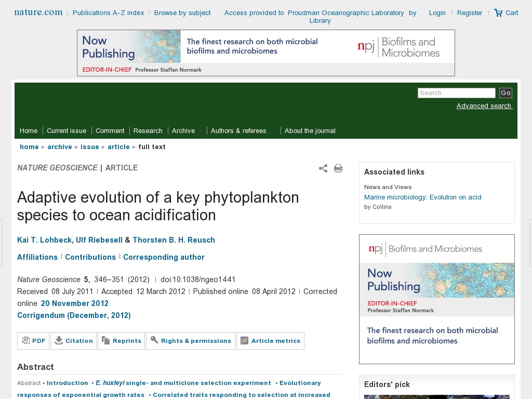
Task: Open Corrigendum (December, 2012) link
Action: pos(74,315)
